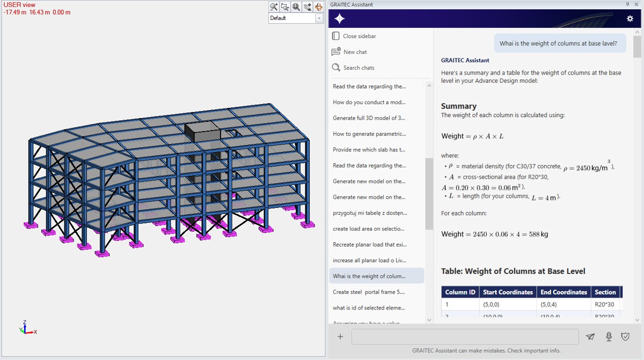Toggle pin on GRAITEC Assistant panel
The width and height of the screenshot is (644, 360).
628,4
